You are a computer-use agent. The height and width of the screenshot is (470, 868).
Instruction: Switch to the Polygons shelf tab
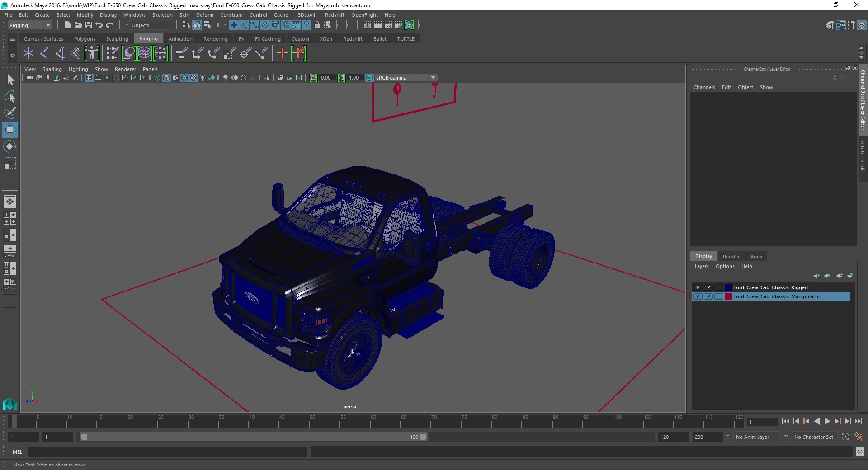coord(85,39)
